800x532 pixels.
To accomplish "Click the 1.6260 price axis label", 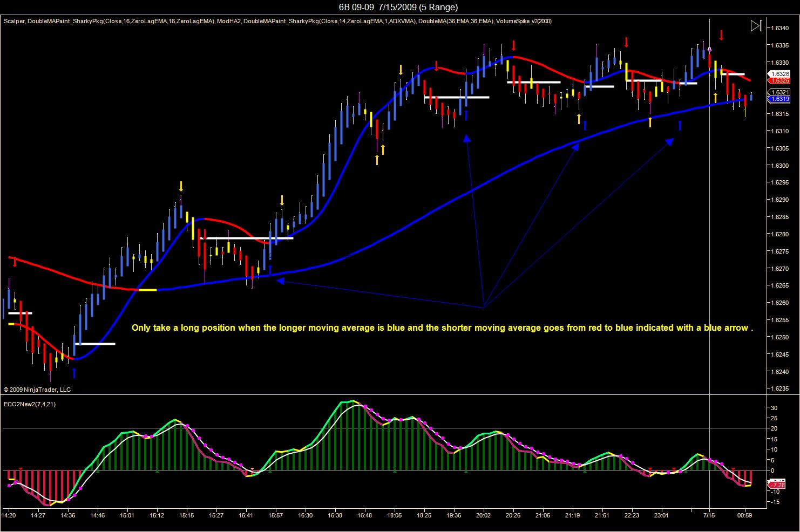I will pos(780,303).
